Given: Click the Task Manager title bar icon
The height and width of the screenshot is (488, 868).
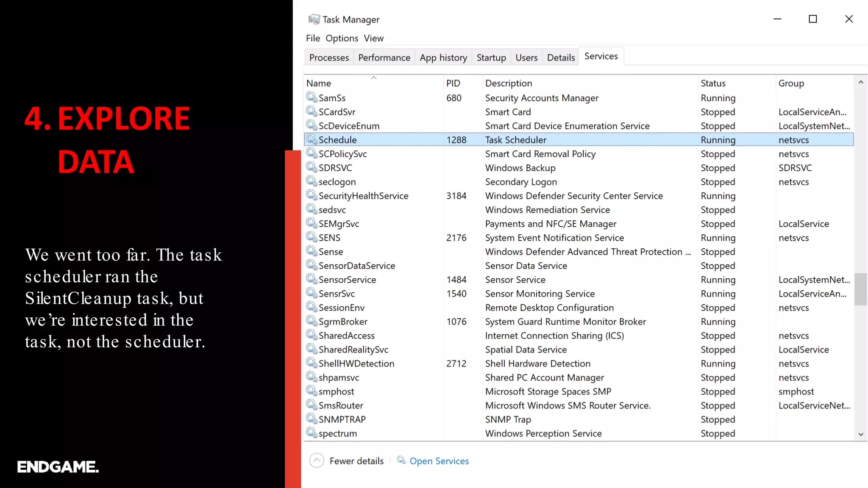Looking at the screenshot, I should coord(314,19).
